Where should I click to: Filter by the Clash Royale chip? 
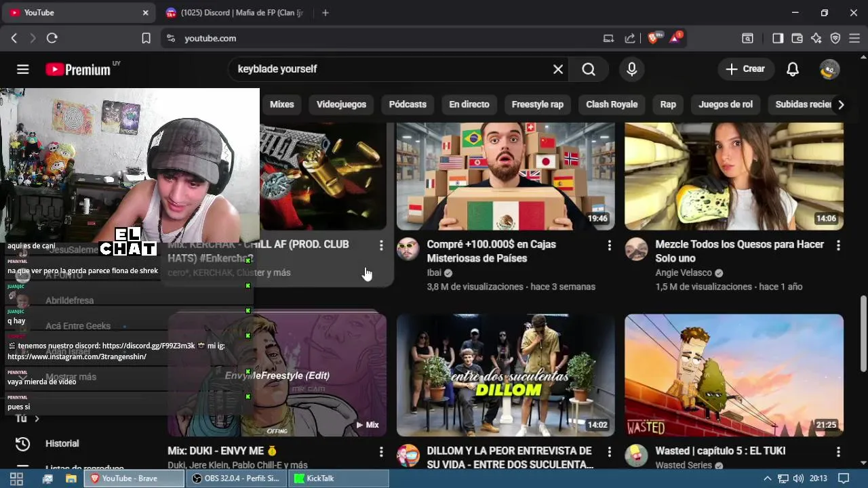612,104
